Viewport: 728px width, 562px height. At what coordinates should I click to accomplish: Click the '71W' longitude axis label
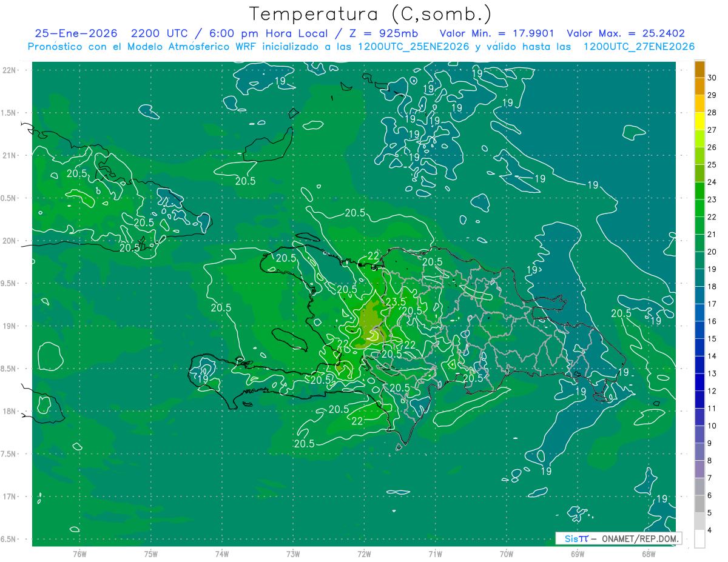[435, 554]
